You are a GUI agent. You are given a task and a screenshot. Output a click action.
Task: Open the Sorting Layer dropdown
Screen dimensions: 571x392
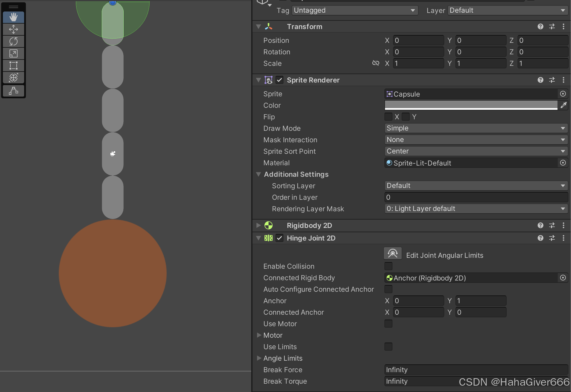pos(476,186)
